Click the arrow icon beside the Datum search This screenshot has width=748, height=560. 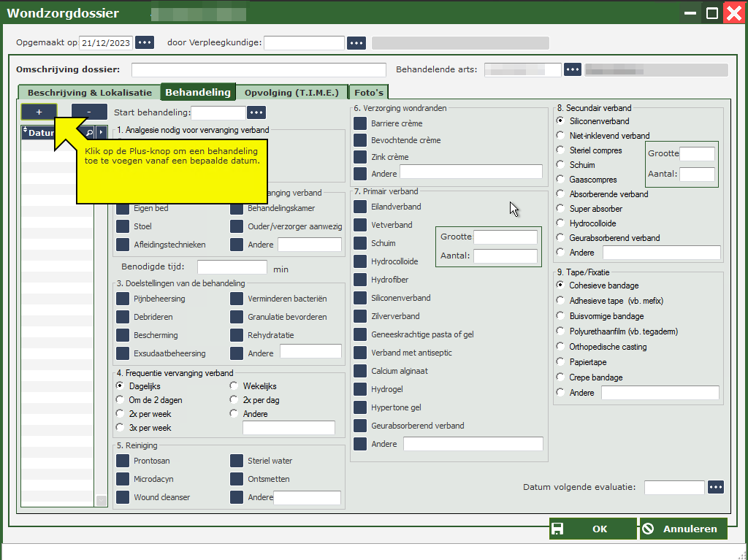(102, 132)
